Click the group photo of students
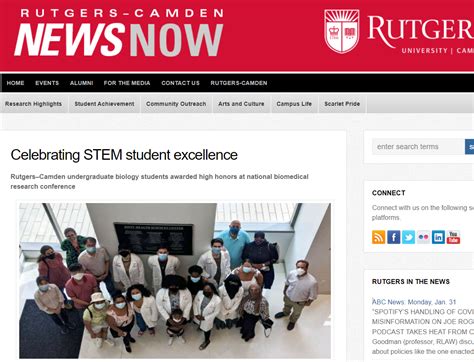 pos(175,281)
